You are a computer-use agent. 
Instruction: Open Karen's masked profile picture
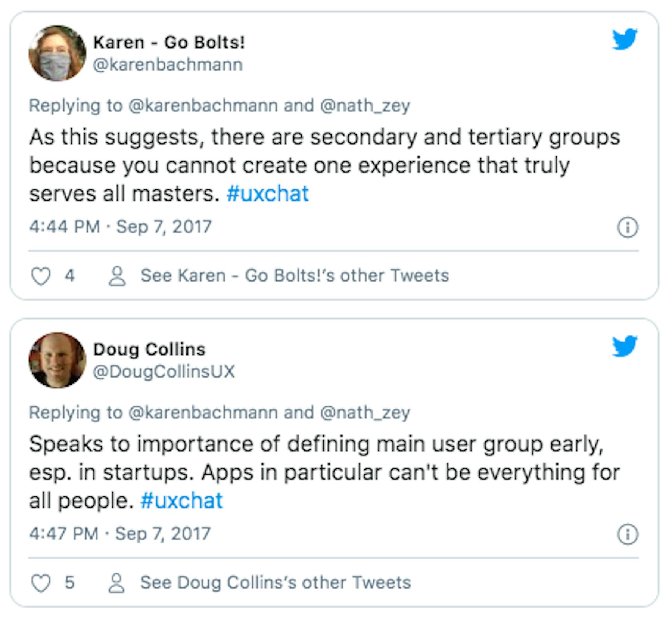click(x=57, y=53)
